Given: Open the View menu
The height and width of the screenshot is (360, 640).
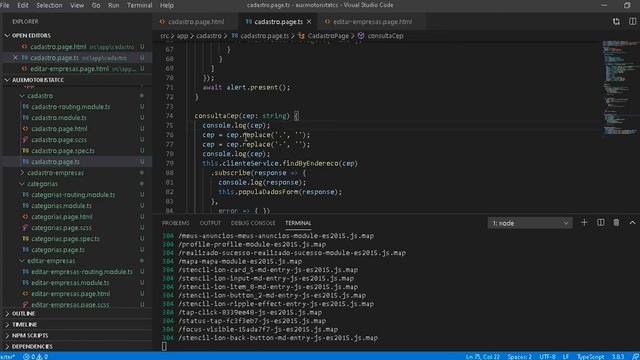Looking at the screenshot, I should pyautogui.click(x=77, y=5).
